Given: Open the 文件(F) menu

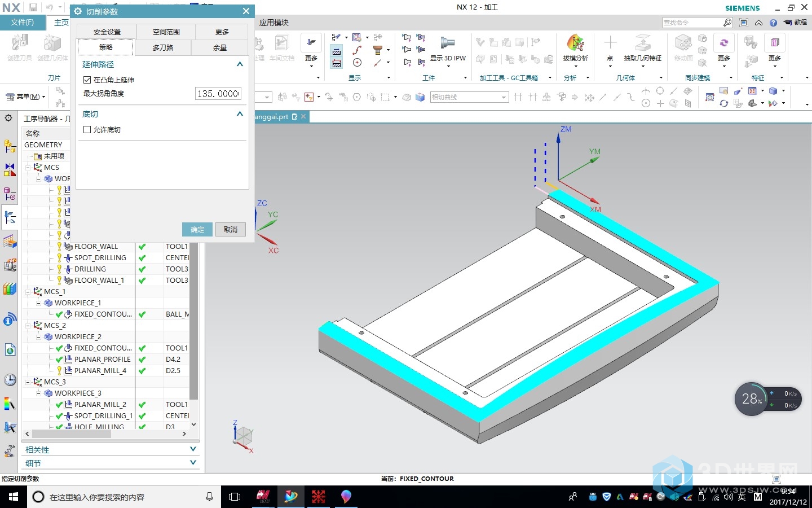Looking at the screenshot, I should [23, 23].
